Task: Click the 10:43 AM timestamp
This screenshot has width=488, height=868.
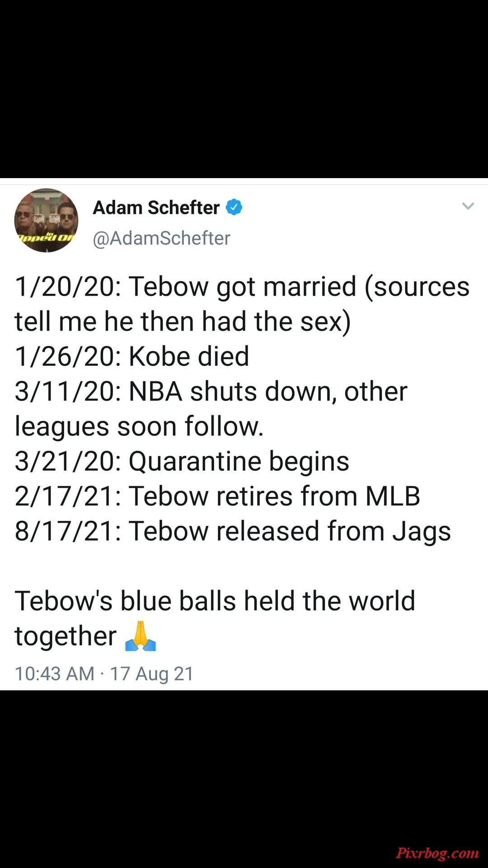Action: point(55,674)
